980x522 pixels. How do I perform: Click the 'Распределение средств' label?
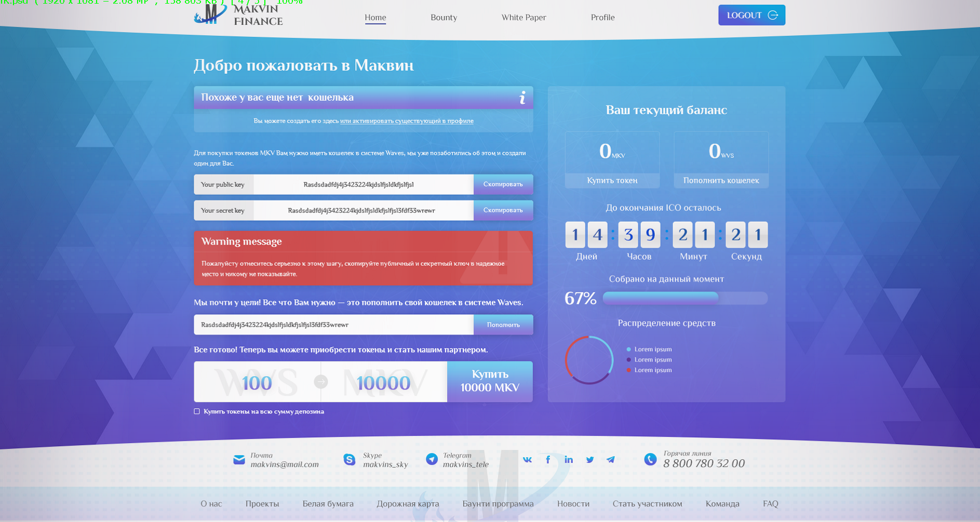click(x=666, y=323)
